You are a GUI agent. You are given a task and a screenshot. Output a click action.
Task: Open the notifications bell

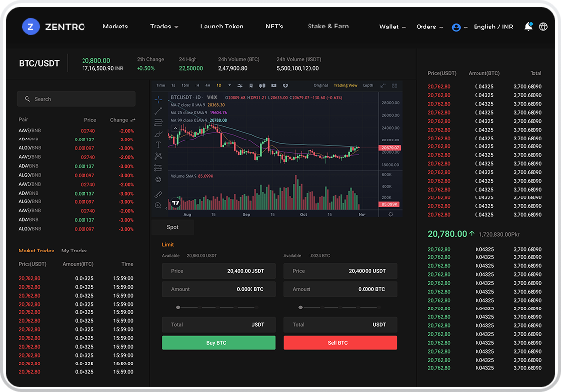[528, 27]
